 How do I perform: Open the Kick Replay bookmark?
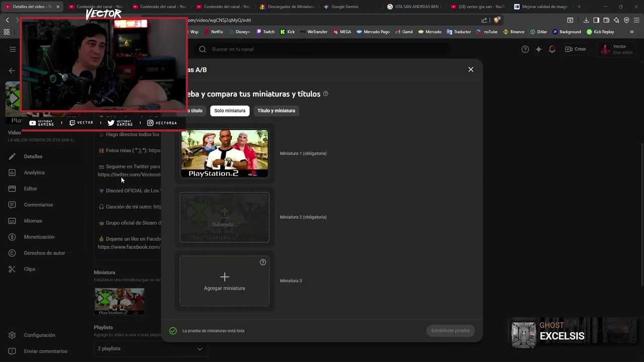coord(600,32)
